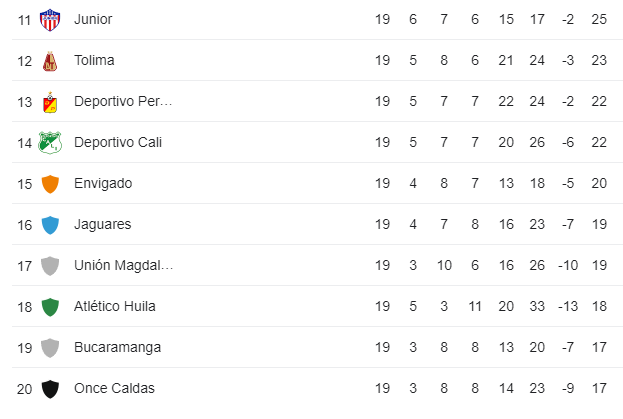This screenshot has height=419, width=623.
Task: Select the gray Bucaramanga shield icon
Action: pyautogui.click(x=50, y=348)
